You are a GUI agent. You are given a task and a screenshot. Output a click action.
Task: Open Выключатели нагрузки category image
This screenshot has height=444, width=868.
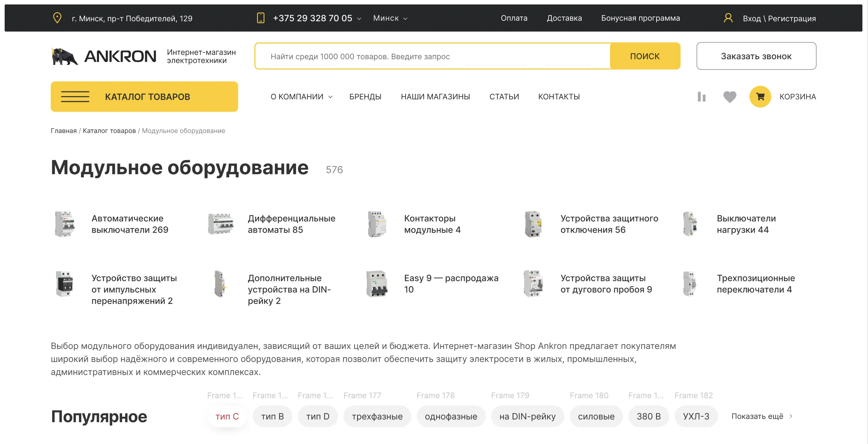pos(690,224)
